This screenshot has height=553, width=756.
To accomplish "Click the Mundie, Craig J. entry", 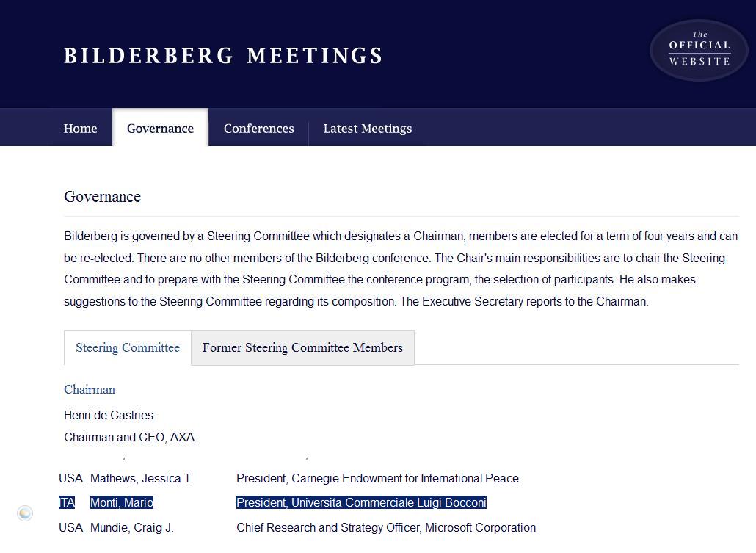I will coord(132,527).
